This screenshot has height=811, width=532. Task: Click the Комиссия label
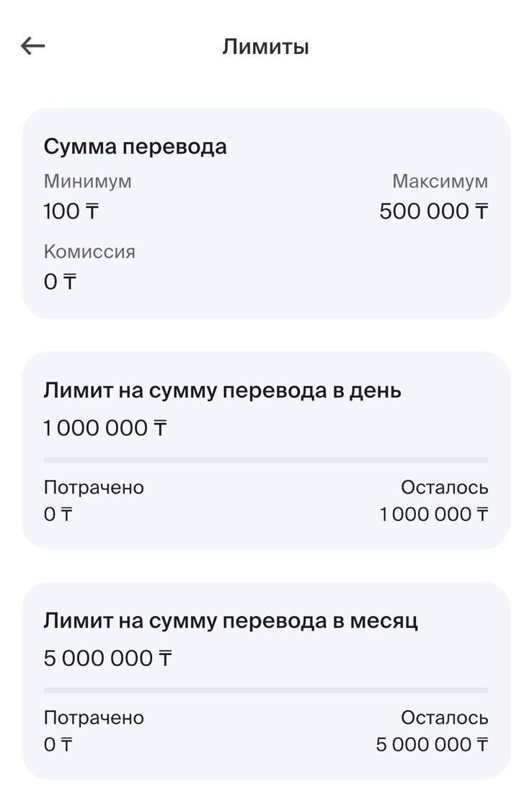click(89, 252)
